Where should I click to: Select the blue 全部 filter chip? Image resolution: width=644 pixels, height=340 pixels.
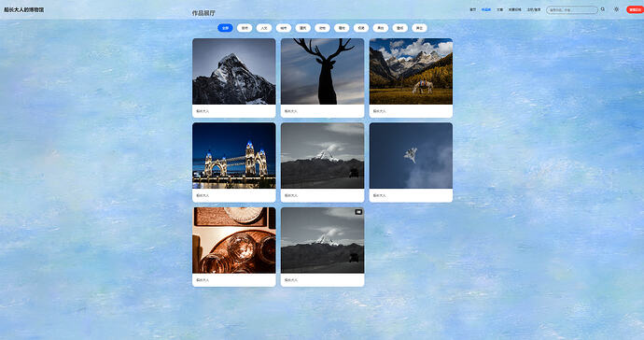225,28
